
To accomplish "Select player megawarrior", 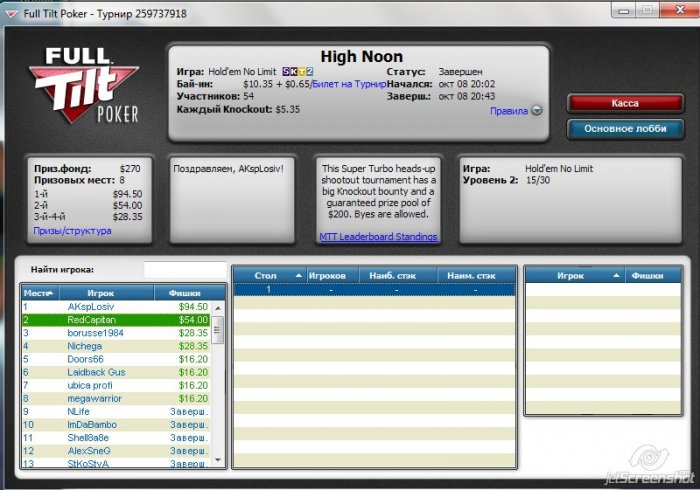I will click(x=116, y=399).
